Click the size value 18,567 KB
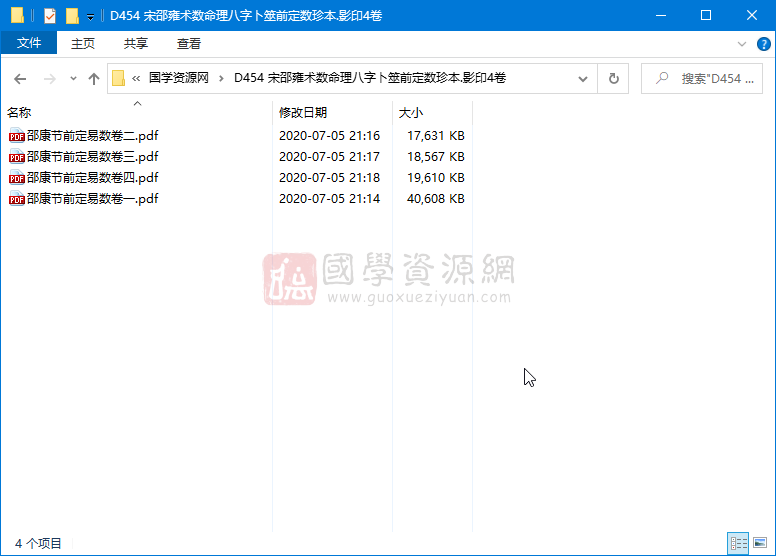Viewport: 776px width, 556px height. pos(436,156)
